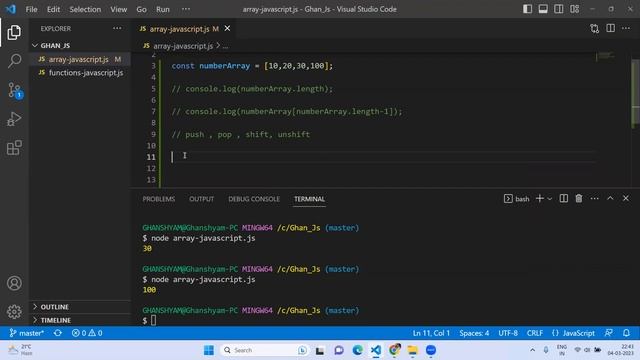
Task: Open the Run menu
Action: pyautogui.click(x=162, y=9)
